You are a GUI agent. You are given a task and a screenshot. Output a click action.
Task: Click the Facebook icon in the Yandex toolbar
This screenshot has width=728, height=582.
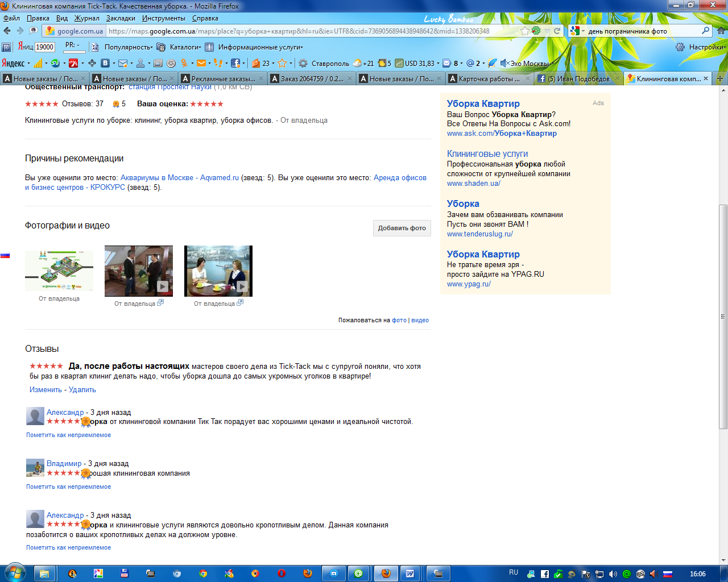pyautogui.click(x=235, y=63)
